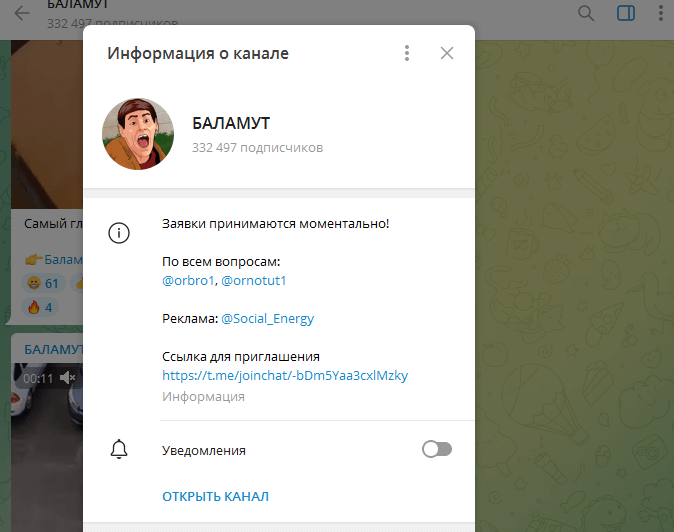
Task: Close the channel info dialog
Action: (447, 53)
